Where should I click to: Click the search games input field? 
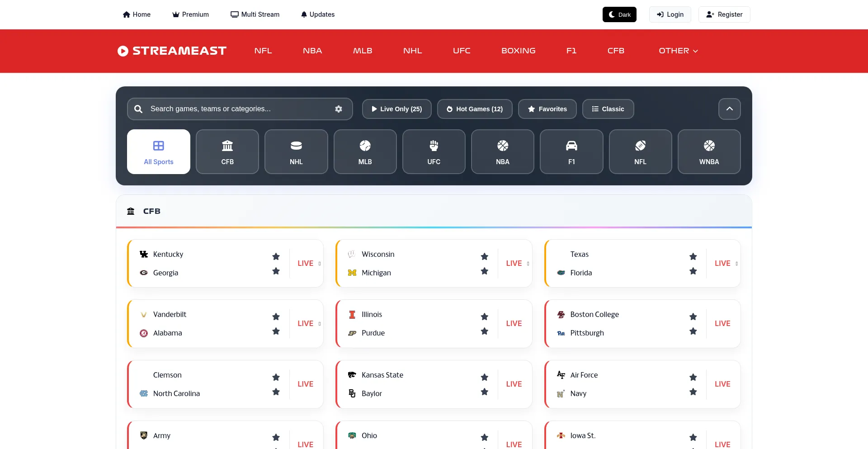point(235,109)
